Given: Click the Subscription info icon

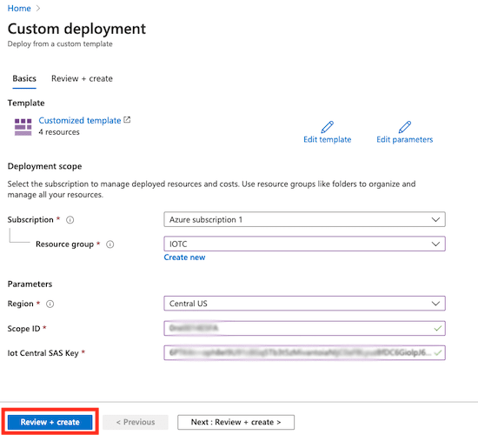Looking at the screenshot, I should point(70,220).
